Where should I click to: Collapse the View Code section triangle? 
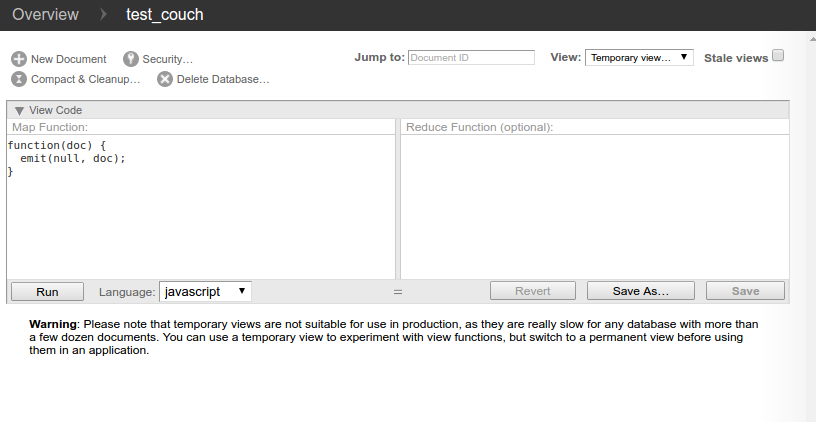[x=19, y=110]
